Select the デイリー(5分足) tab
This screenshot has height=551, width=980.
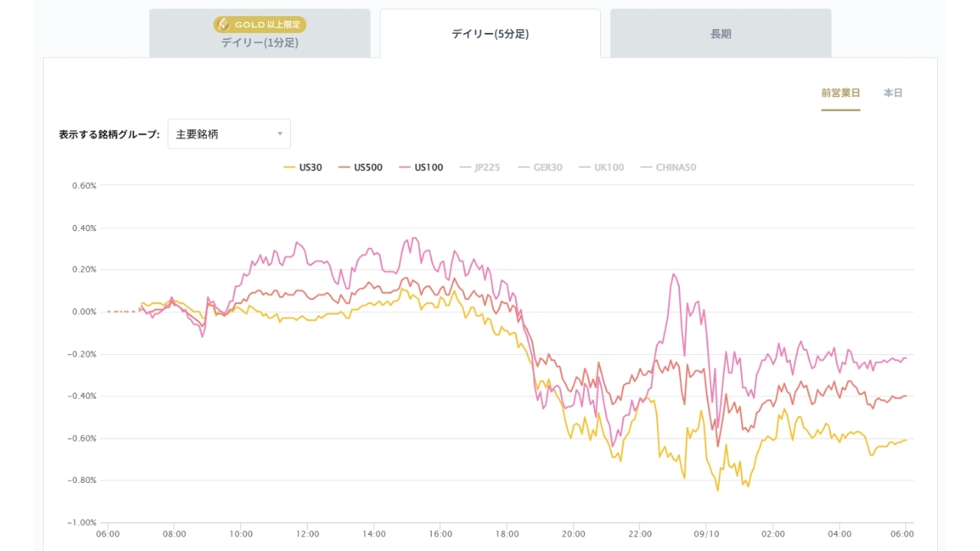[490, 34]
